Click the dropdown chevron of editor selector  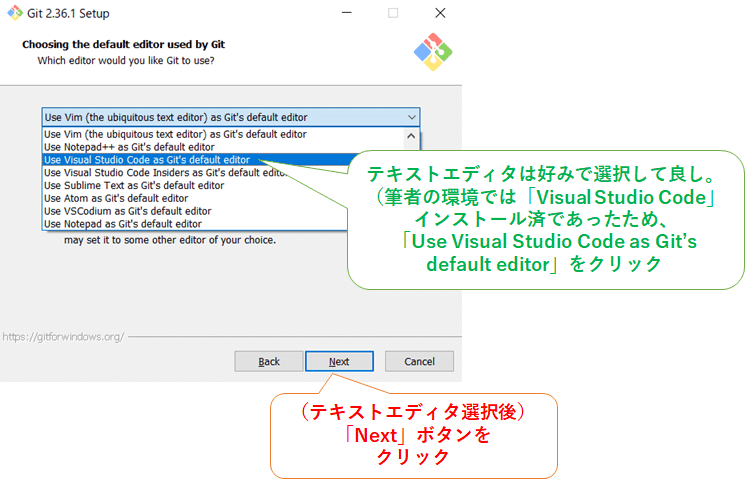click(411, 117)
